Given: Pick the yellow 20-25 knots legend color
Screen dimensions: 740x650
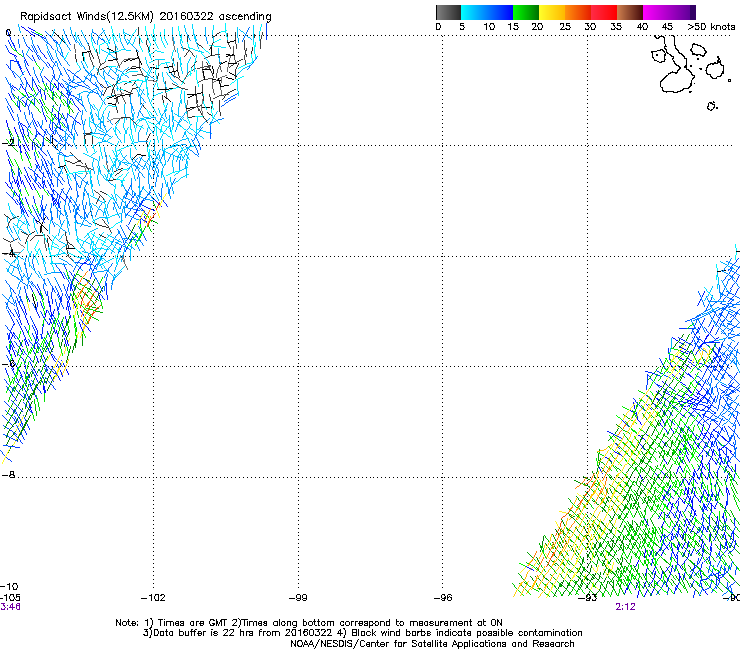Looking at the screenshot, I should coord(552,12).
